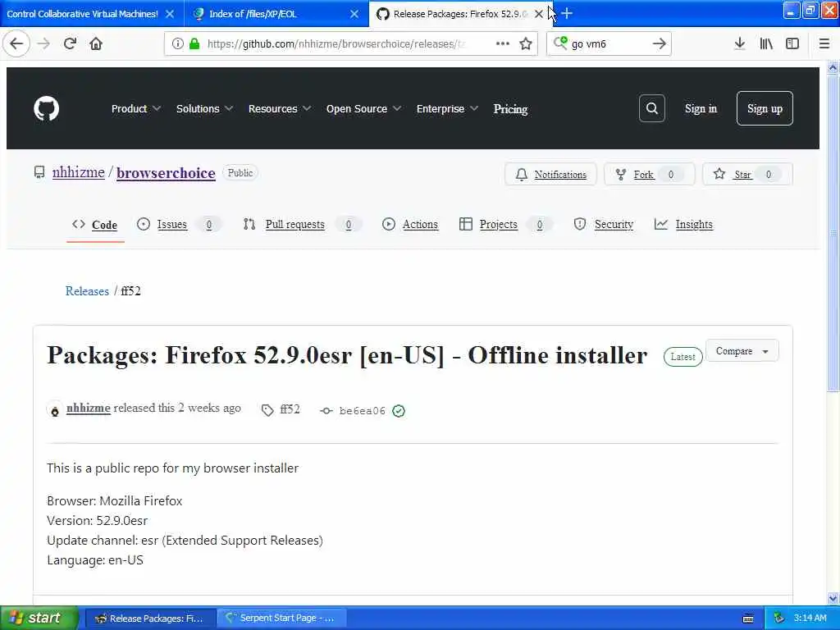This screenshot has width=840, height=630.
Task: Open the Security tab
Action: pos(604,225)
